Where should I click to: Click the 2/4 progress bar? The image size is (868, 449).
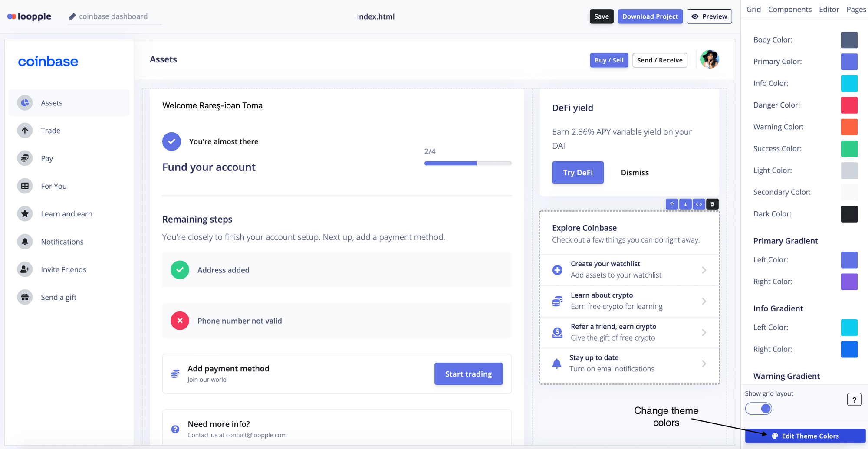[x=468, y=164]
